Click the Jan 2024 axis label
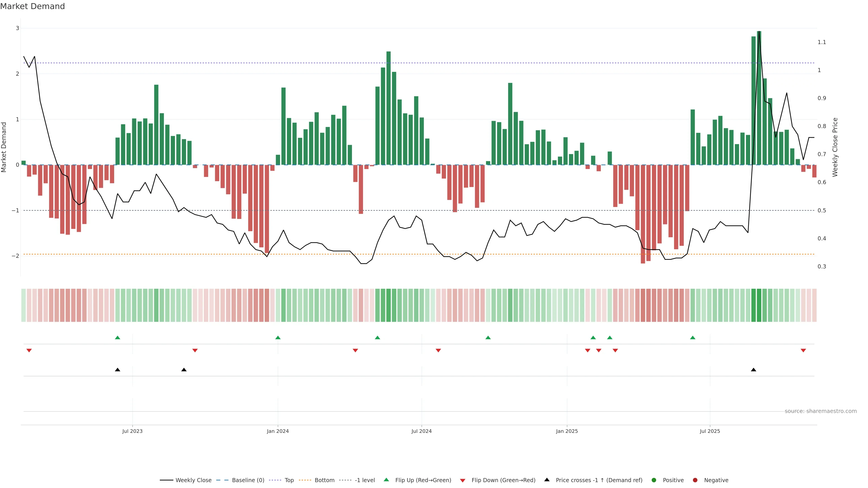Screen dimensions: 868x488 (278, 431)
